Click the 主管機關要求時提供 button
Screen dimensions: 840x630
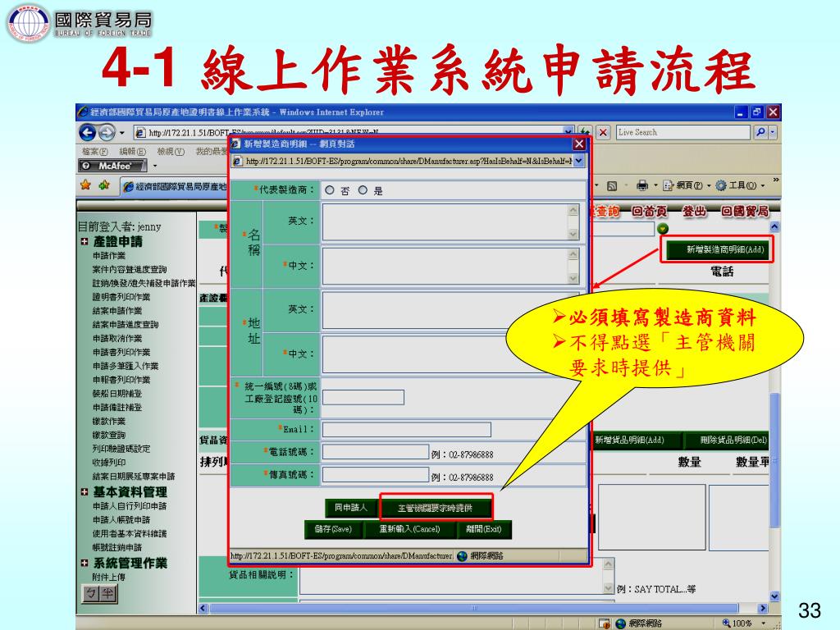[435, 508]
